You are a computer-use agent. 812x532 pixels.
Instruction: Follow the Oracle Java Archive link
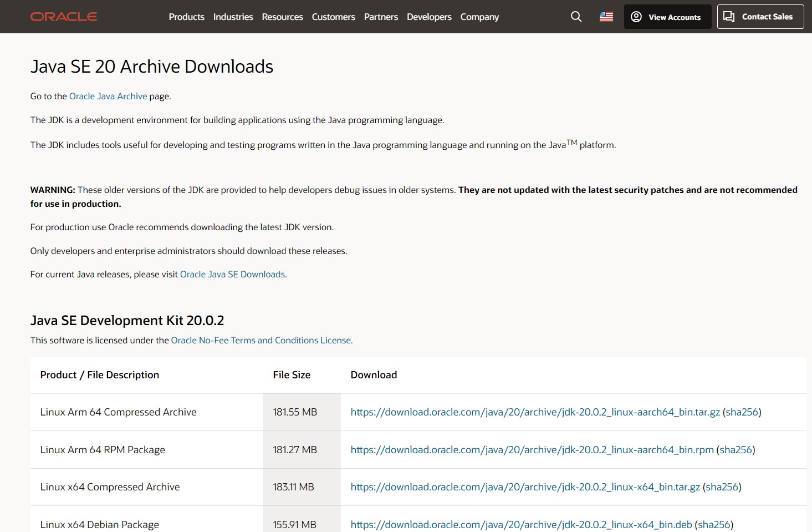coord(108,96)
